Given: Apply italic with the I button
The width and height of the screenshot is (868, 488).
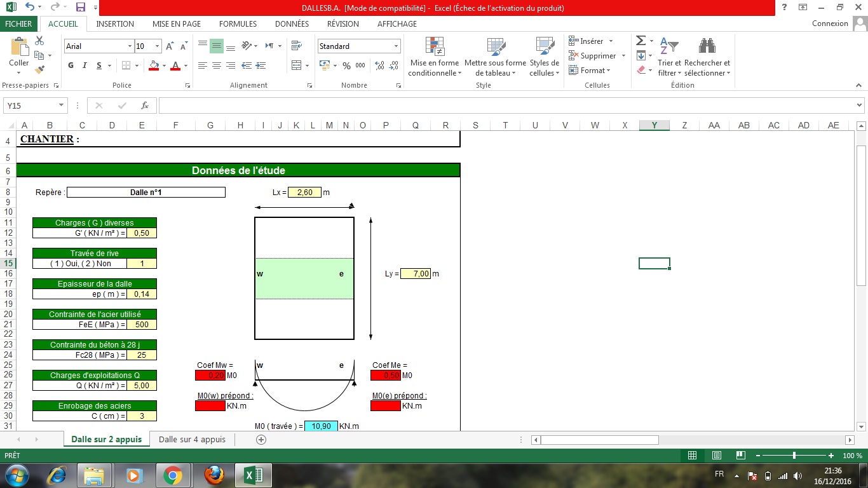Looking at the screenshot, I should [85, 65].
